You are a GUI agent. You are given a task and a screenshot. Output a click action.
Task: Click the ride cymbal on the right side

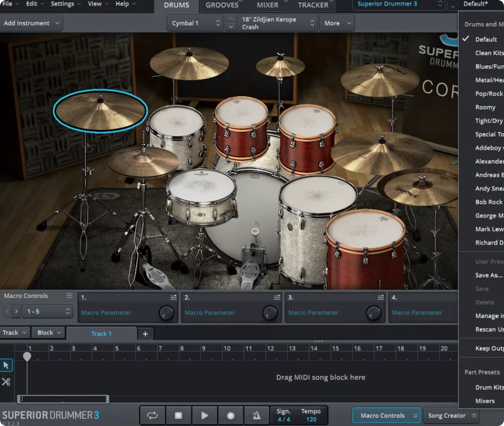pos(382,153)
